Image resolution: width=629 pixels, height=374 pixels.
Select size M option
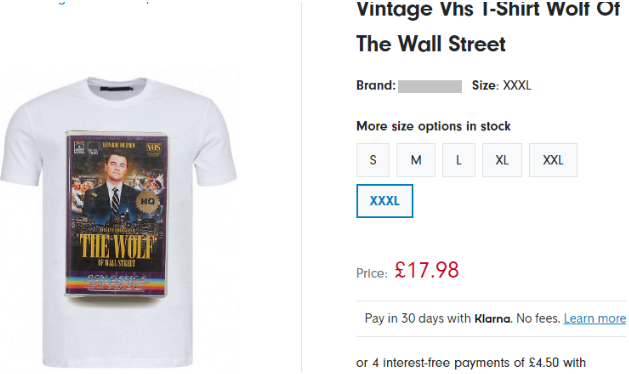pyautogui.click(x=416, y=160)
